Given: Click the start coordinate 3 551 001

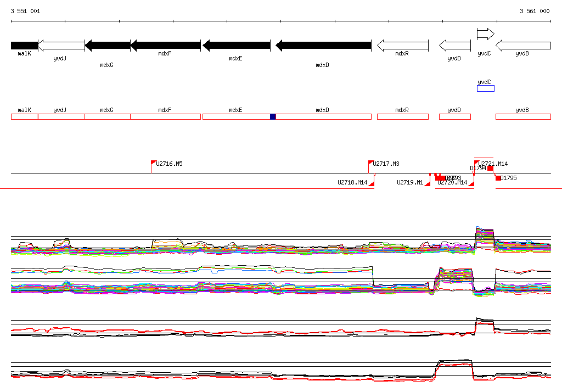Looking at the screenshot, I should pos(25,11).
